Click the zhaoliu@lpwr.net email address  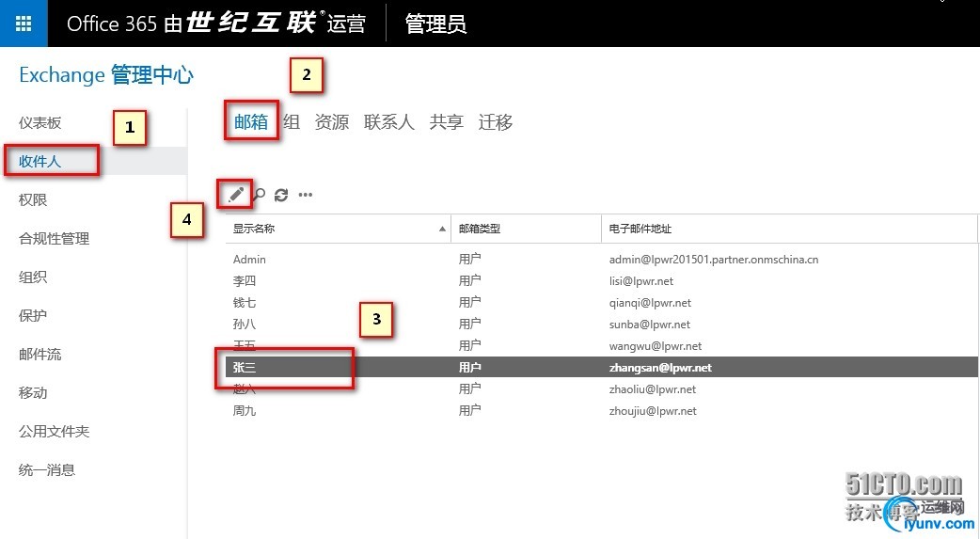coord(653,388)
